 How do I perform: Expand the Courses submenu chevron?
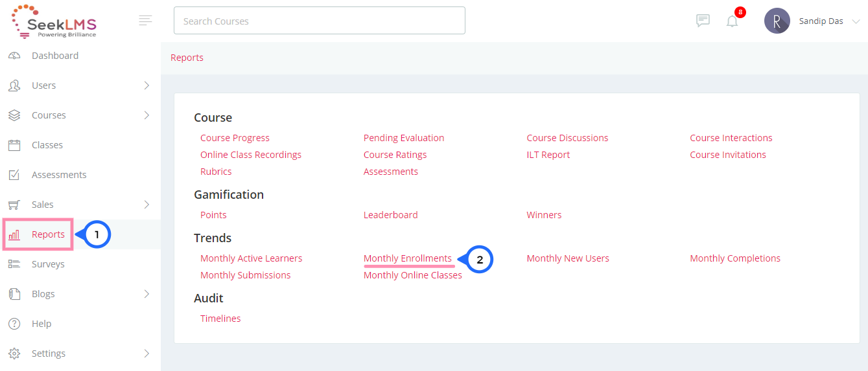147,115
